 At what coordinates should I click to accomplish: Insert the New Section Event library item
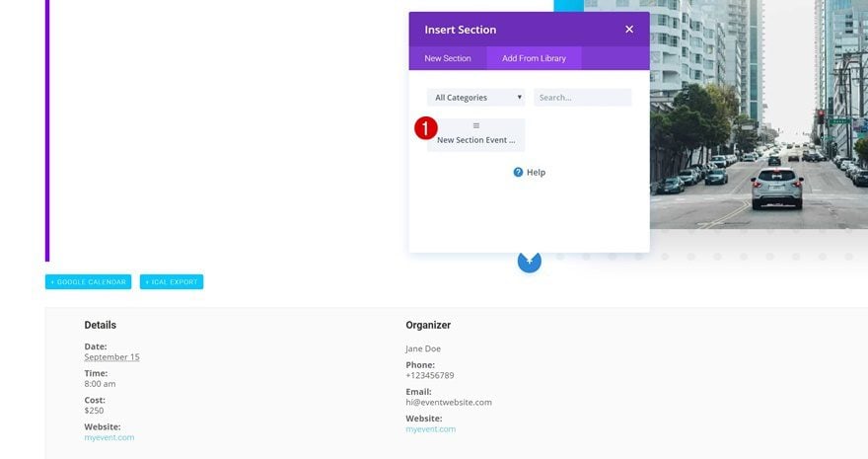pos(475,135)
